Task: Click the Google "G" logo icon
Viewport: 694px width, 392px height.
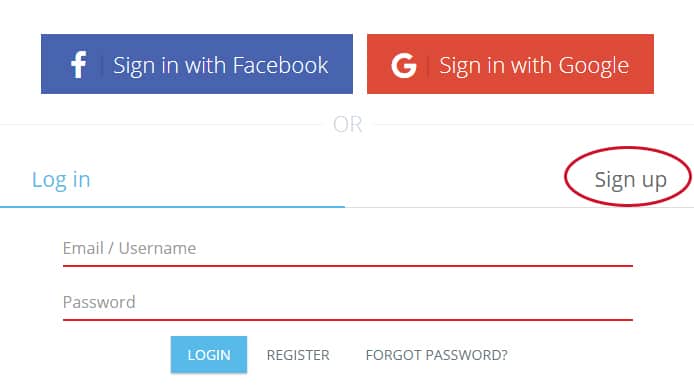Action: 404,65
